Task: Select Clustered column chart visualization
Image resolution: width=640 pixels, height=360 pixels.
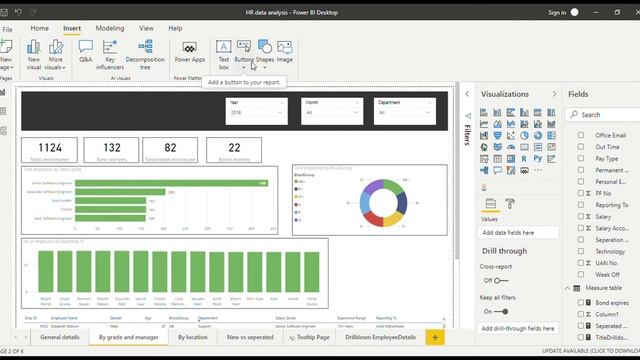Action: (524, 112)
